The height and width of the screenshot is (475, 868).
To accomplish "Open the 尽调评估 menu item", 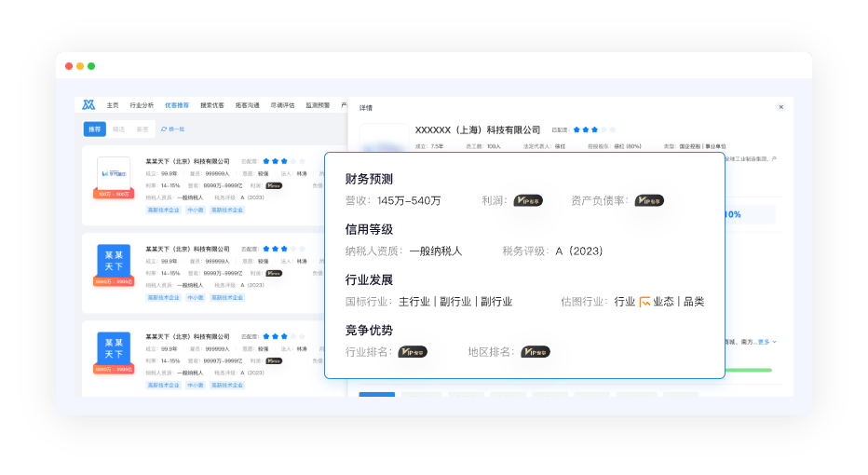I will (282, 105).
